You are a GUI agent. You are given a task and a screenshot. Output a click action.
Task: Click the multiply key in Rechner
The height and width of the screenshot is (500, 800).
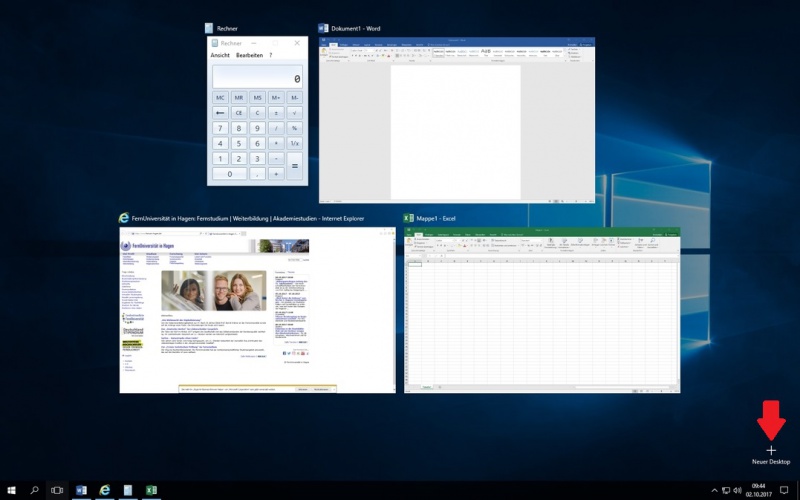[276, 143]
